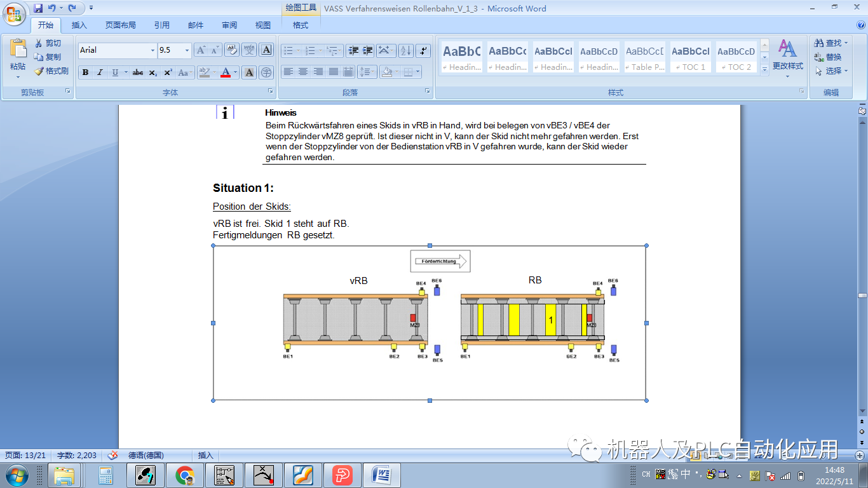This screenshot has width=868, height=488.
Task: Click the Sort A-Z icon
Action: 405,50
